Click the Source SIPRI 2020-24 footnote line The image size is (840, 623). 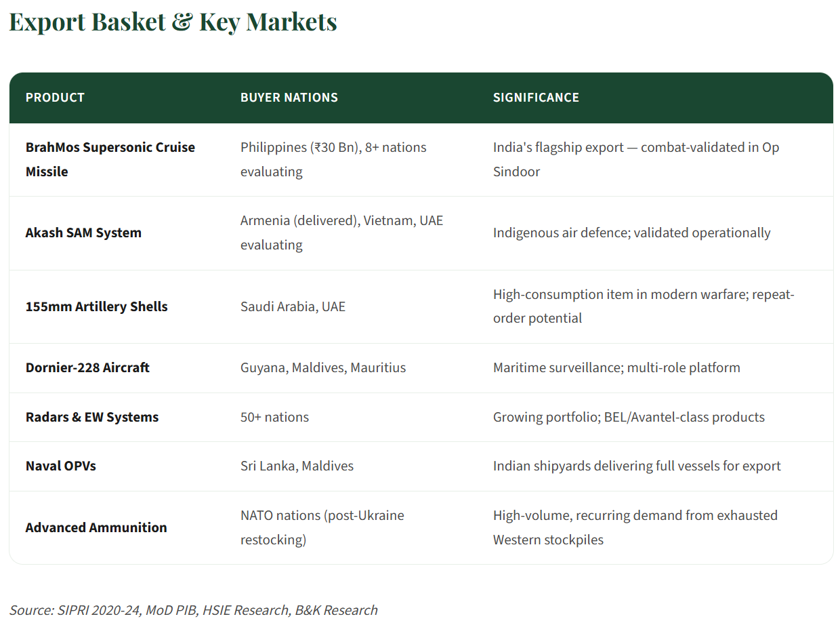[193, 610]
